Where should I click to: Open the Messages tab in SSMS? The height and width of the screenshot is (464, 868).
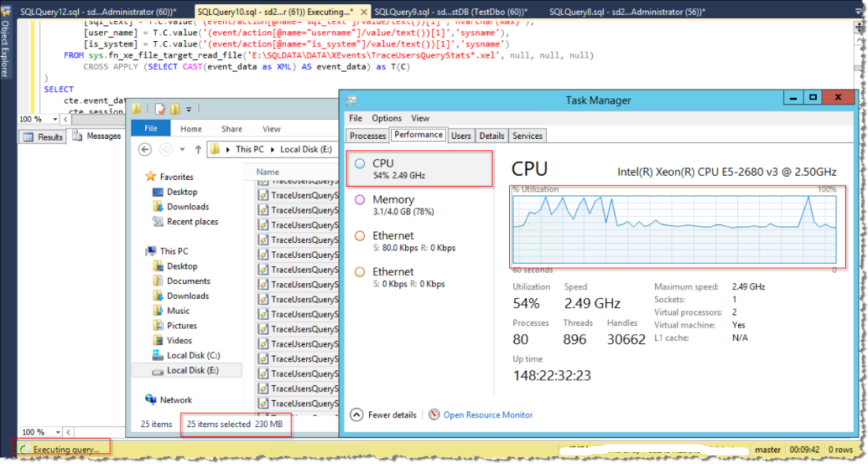[97, 136]
